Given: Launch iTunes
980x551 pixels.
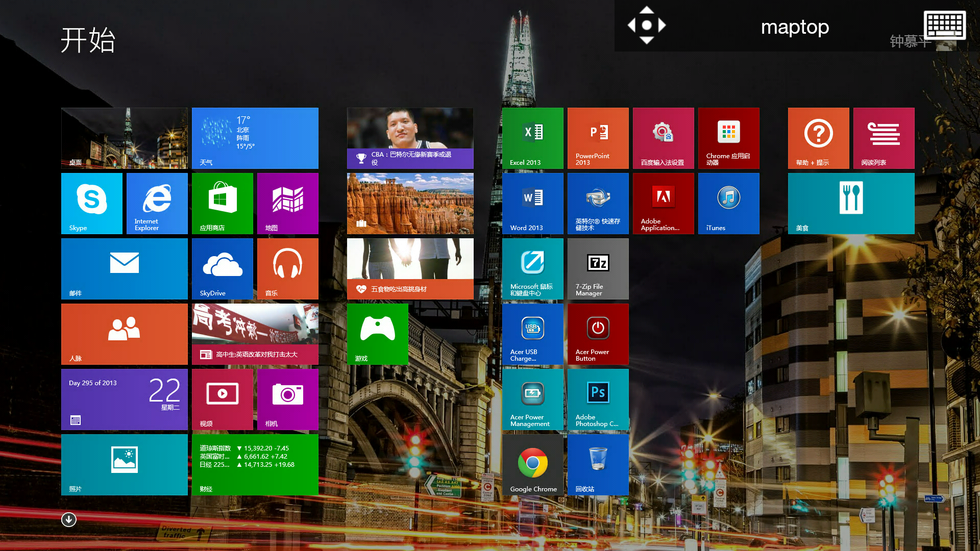Looking at the screenshot, I should 729,204.
